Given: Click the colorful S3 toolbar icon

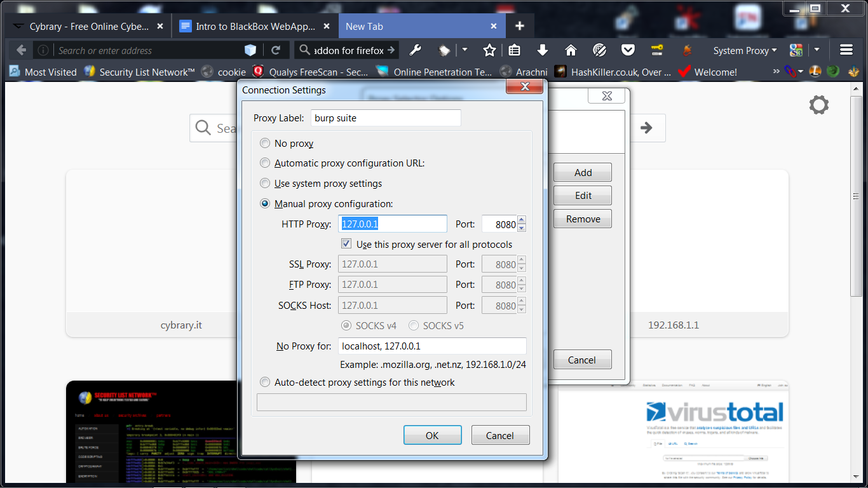Looking at the screenshot, I should 796,50.
